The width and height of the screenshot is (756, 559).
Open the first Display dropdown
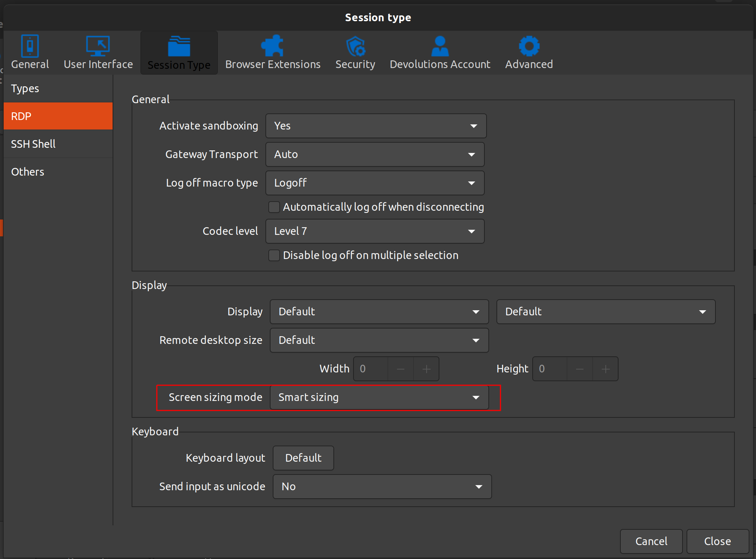[x=379, y=312]
